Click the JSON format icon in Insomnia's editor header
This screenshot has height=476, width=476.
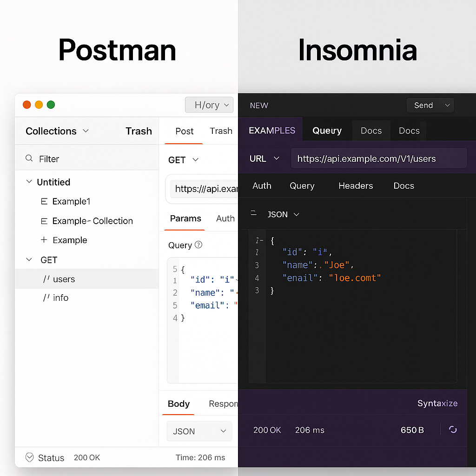(253, 214)
